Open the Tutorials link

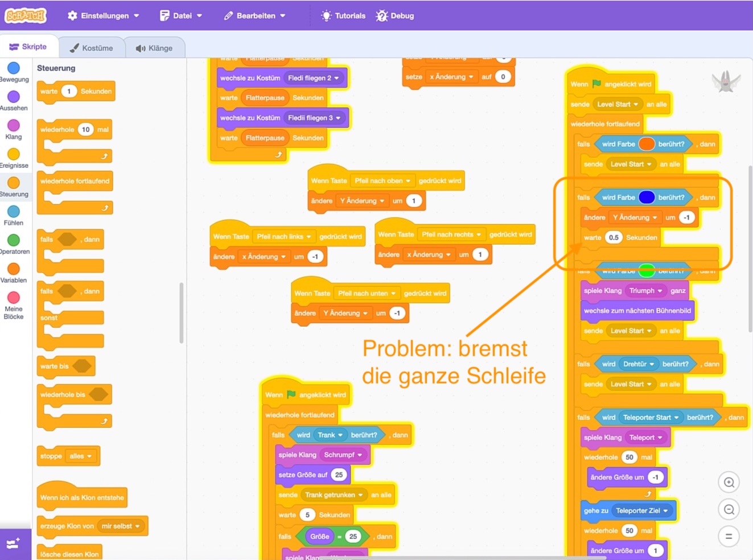click(343, 16)
